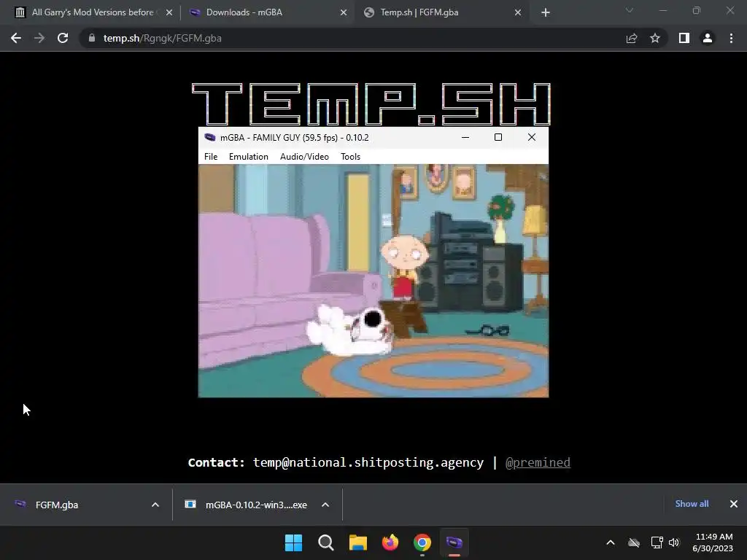Go forward in browser history
This screenshot has width=747, height=560.
click(x=39, y=38)
